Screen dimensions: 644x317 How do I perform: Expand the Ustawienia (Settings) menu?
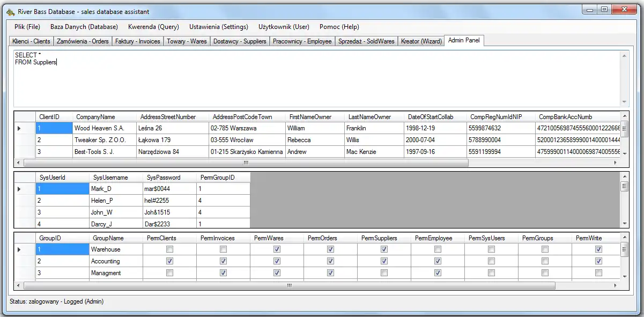(218, 27)
